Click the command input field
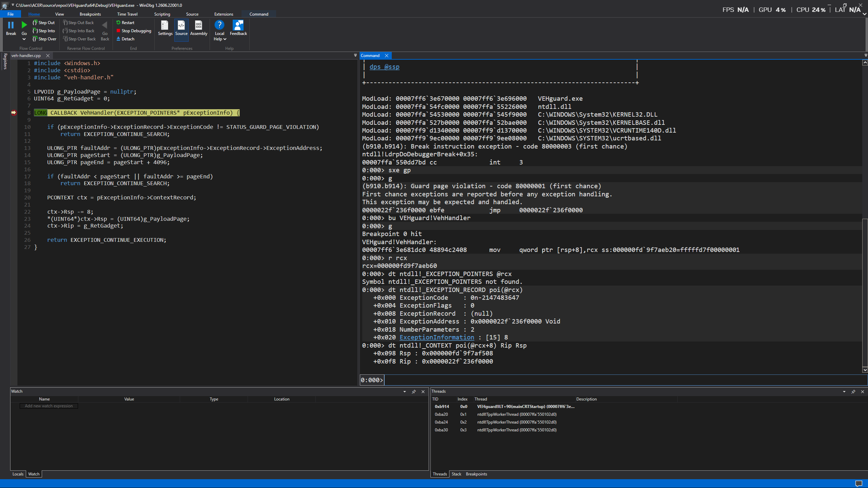 625,380
